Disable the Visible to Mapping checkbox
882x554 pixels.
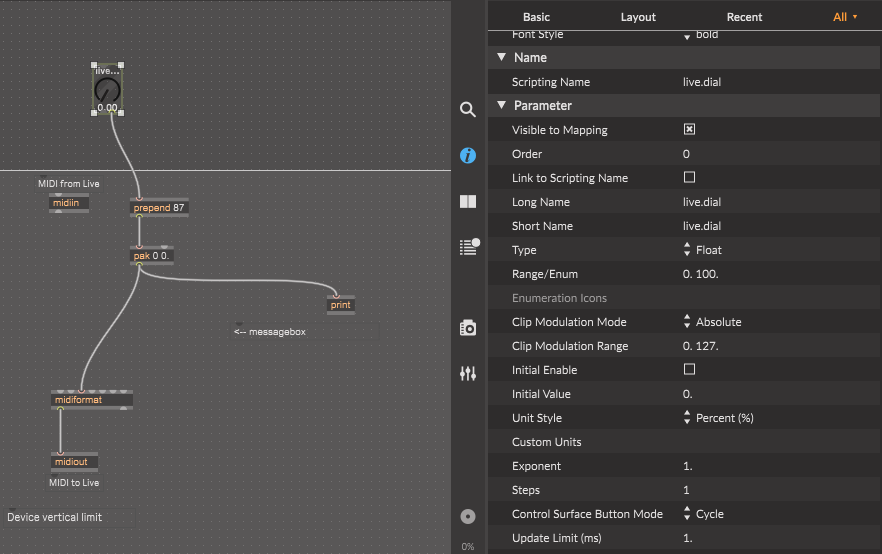tap(689, 130)
